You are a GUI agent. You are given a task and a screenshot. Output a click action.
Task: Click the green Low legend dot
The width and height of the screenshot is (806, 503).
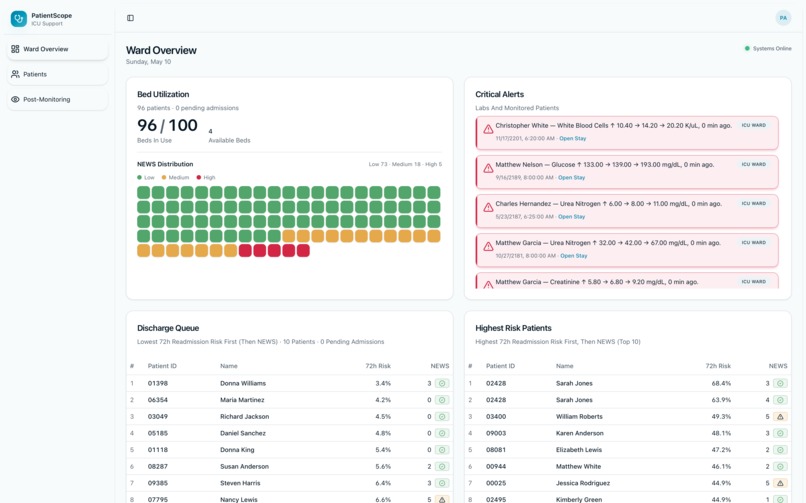coord(139,177)
